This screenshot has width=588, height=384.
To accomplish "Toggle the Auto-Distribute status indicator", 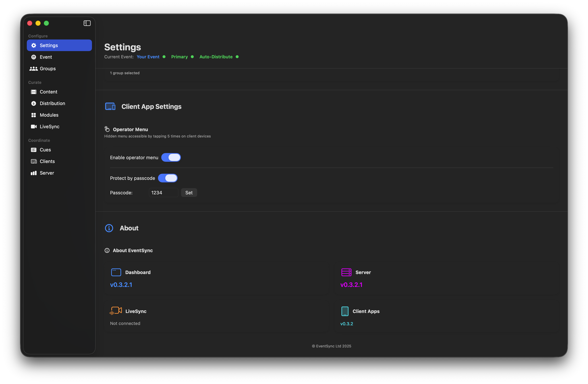I will (237, 57).
